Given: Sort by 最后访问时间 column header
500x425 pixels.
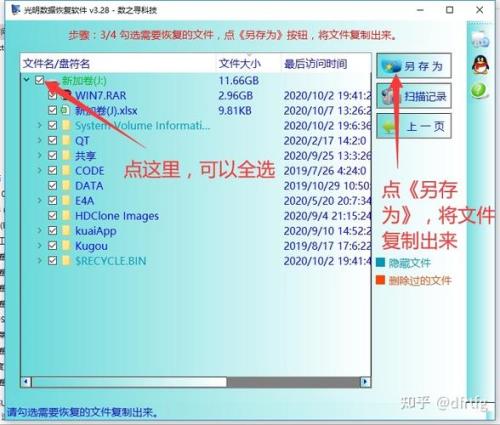Looking at the screenshot, I should (x=326, y=63).
